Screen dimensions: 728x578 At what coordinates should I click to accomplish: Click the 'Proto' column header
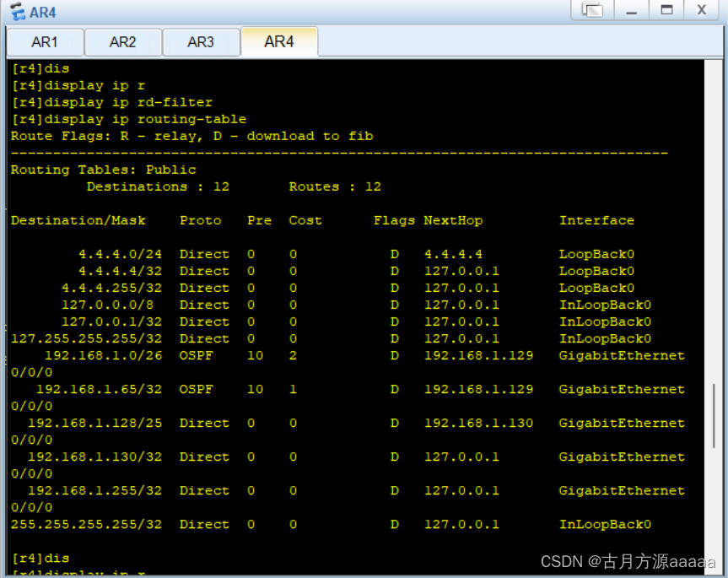click(201, 220)
